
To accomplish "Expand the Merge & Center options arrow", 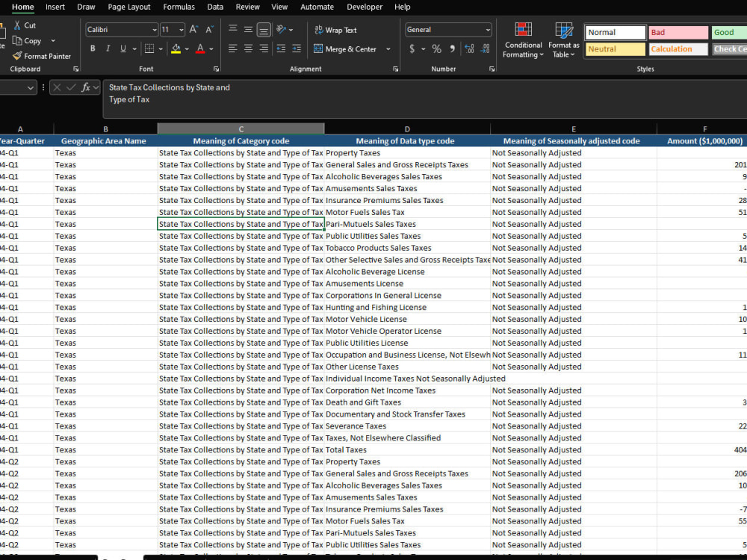I will pyautogui.click(x=388, y=49).
